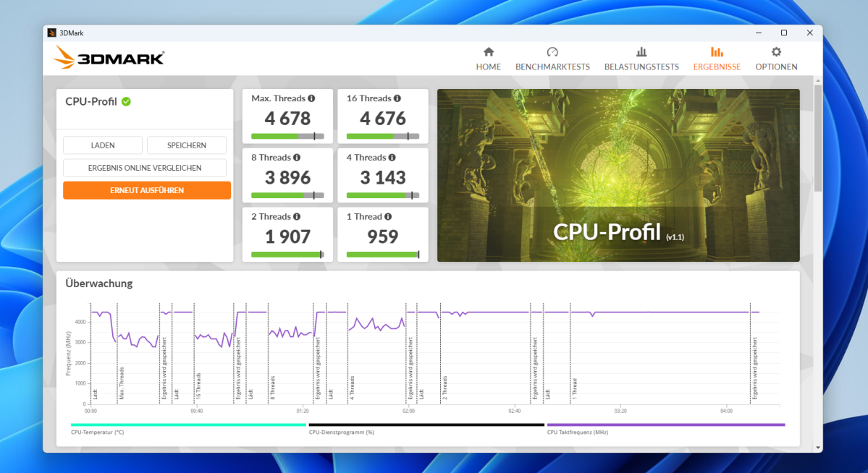Click the 8 Threads score 3 896

(287, 178)
